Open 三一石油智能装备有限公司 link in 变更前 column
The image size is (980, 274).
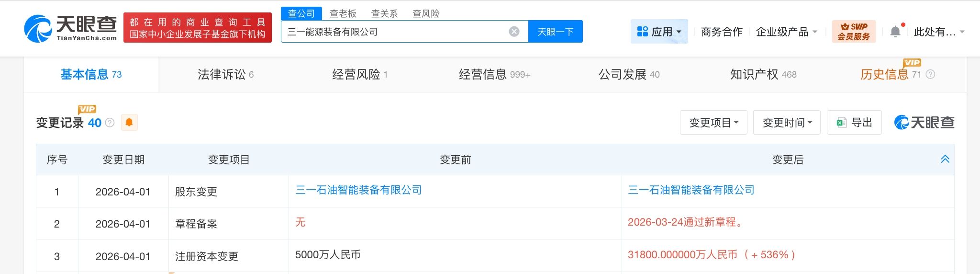pyautogui.click(x=358, y=190)
